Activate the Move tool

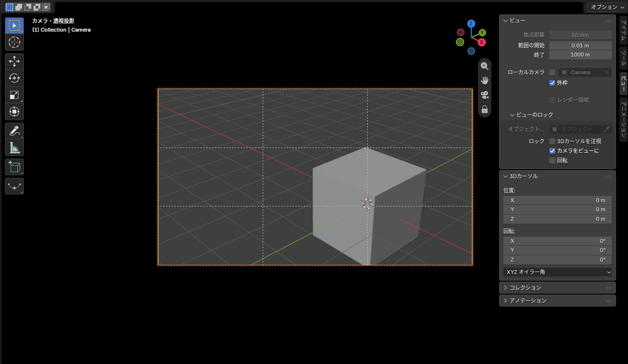[14, 61]
